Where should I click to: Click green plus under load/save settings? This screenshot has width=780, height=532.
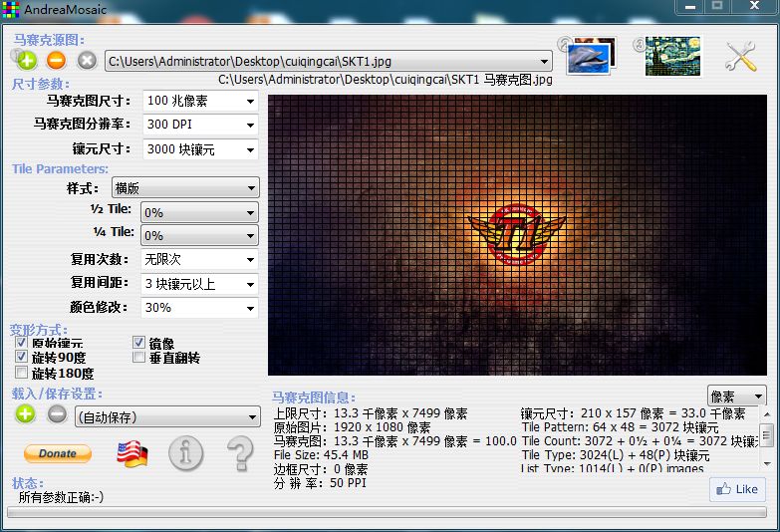(25, 414)
